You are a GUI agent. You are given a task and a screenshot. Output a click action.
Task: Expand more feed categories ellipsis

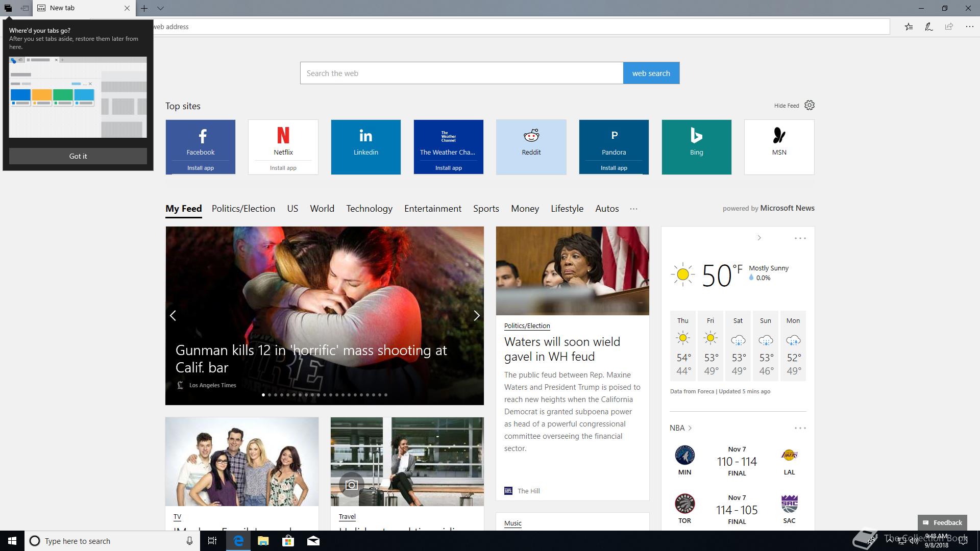coord(634,209)
